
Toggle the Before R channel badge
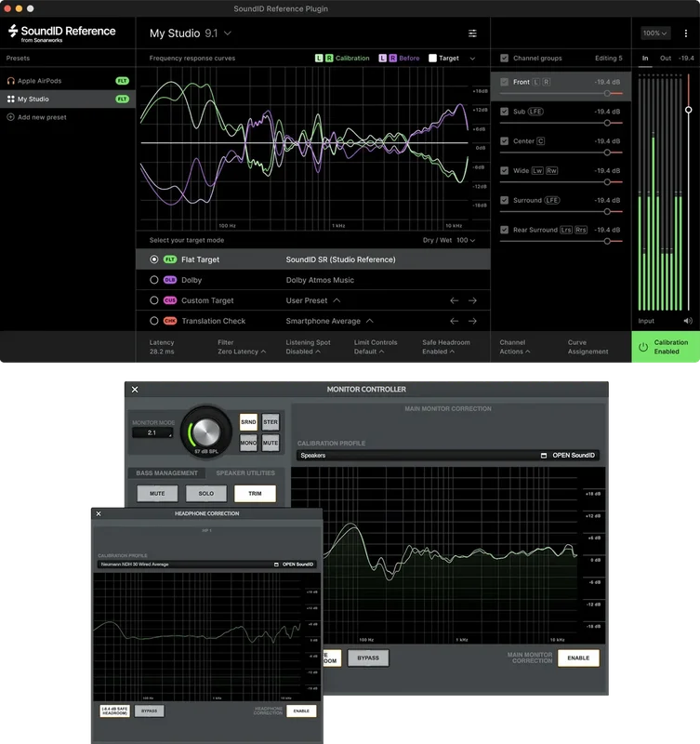pos(392,59)
